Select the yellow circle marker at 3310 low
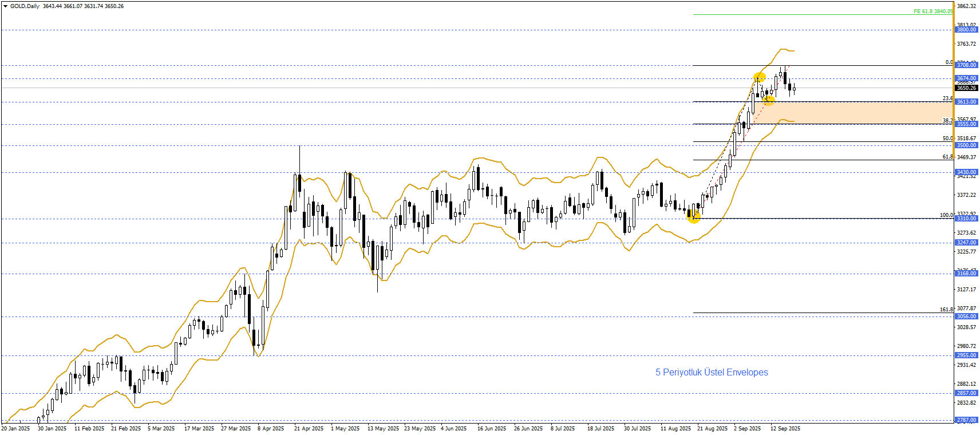The width and height of the screenshot is (980, 435). (693, 216)
